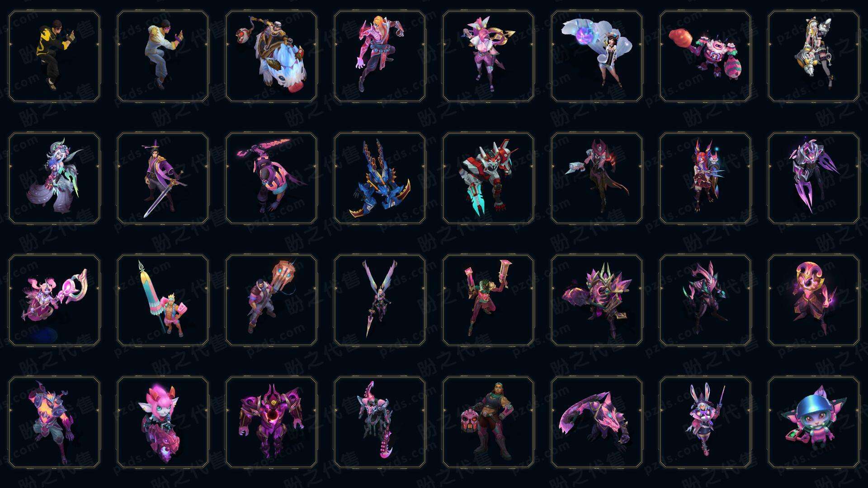Select the black and yellow hoodie skin
Viewport: 868px width, 488px height.
click(x=54, y=56)
